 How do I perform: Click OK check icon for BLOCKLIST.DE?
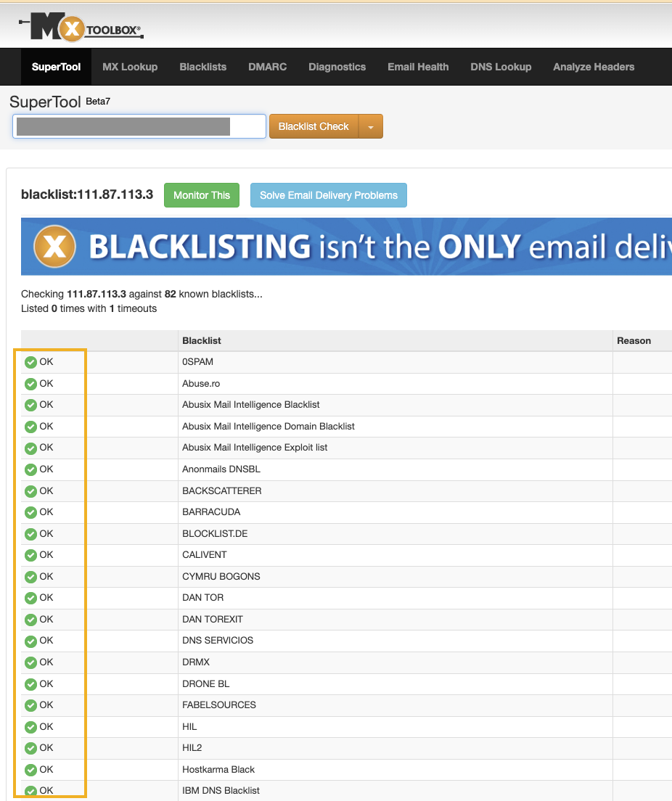(x=30, y=534)
